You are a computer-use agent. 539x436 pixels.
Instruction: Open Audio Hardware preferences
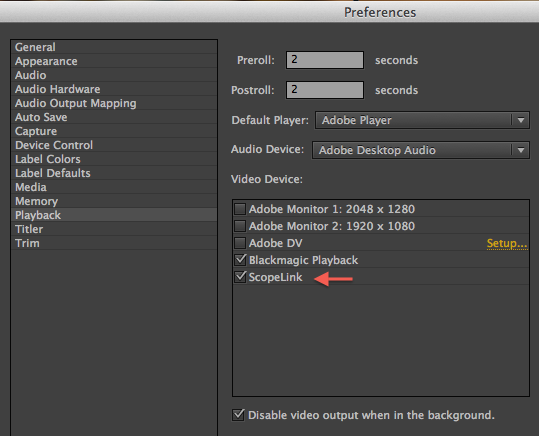(x=114, y=89)
